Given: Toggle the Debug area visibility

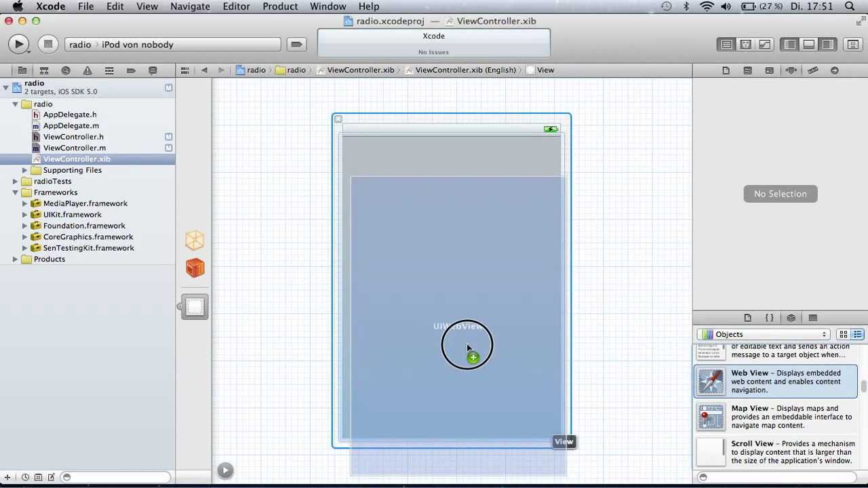Looking at the screenshot, I should (809, 45).
